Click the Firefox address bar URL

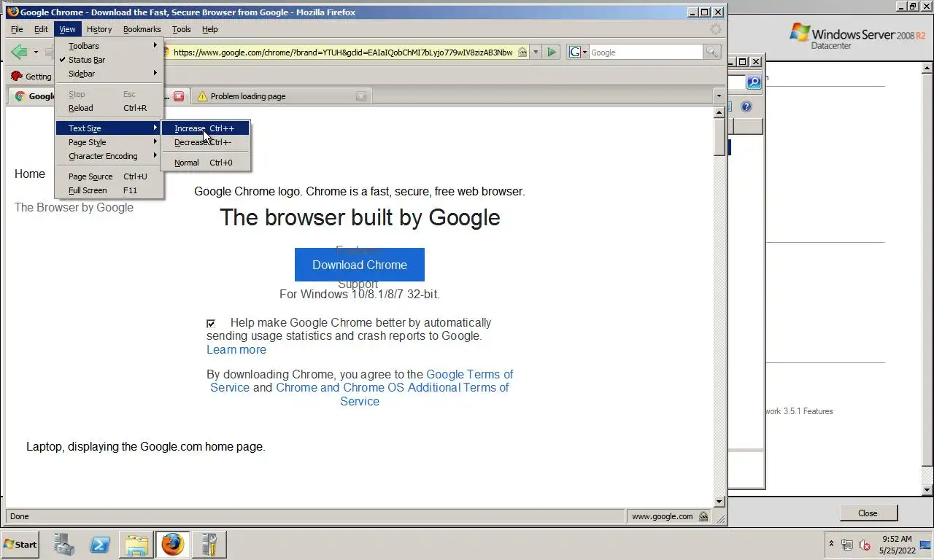coord(343,52)
